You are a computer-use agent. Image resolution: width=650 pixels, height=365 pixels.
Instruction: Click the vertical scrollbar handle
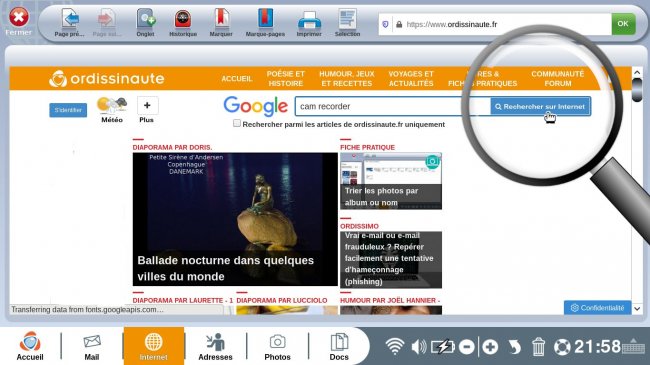tap(637, 90)
